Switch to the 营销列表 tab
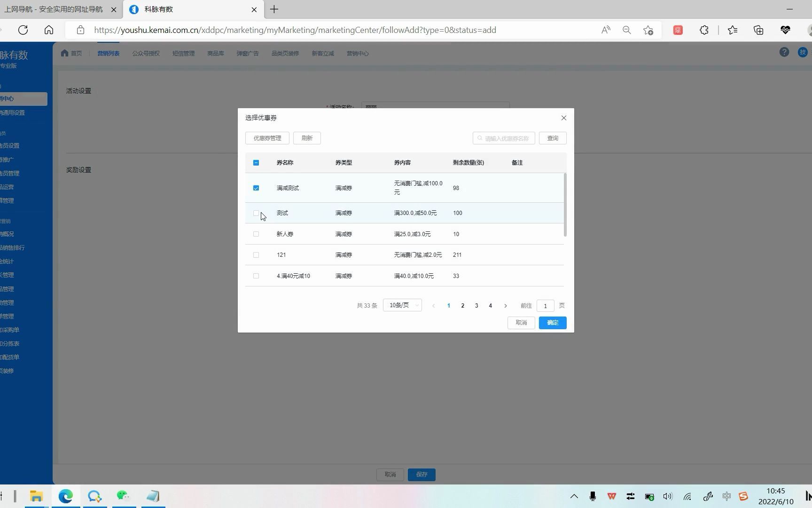 109,54
